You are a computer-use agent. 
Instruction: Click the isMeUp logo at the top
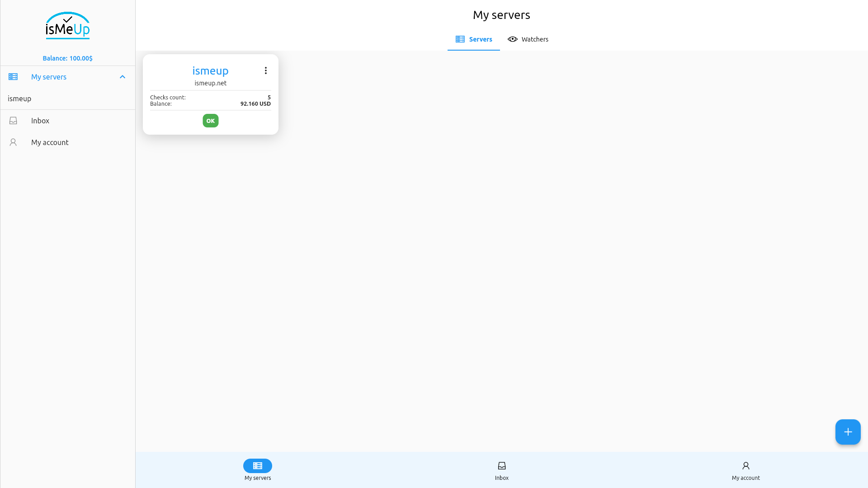coord(67,26)
